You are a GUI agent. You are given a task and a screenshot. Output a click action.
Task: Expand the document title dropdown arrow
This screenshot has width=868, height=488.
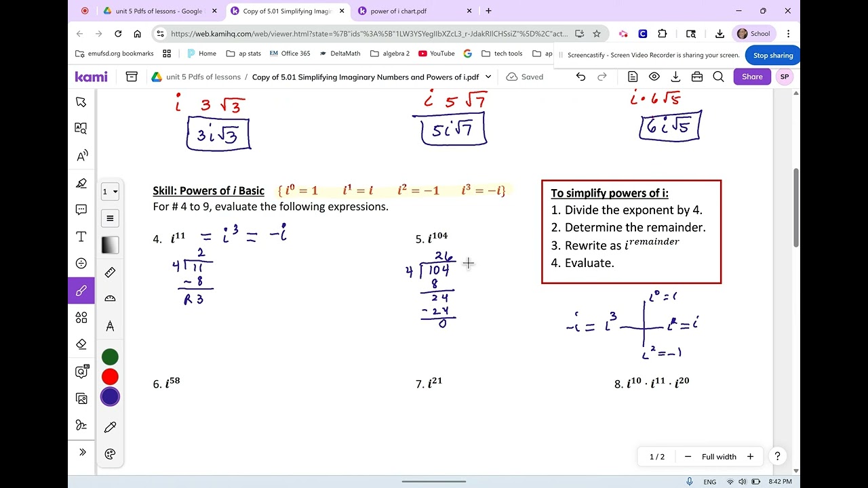click(488, 77)
